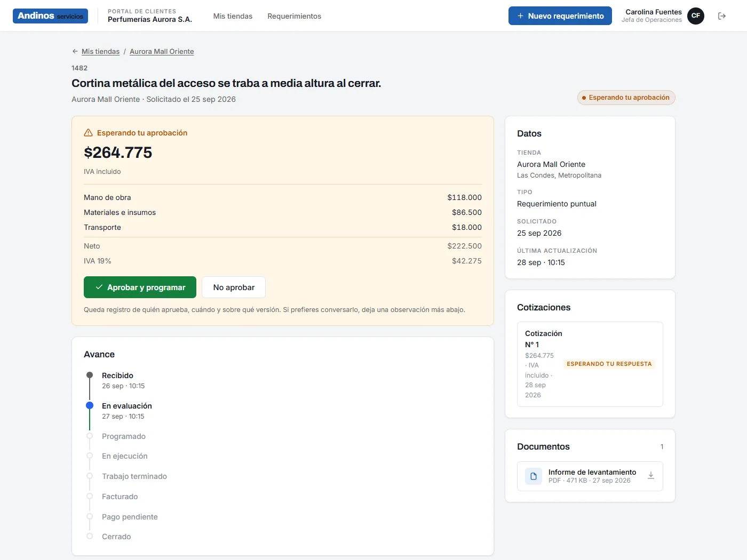Click the back arrow before Mis tiendas
The width and height of the screenshot is (747, 560).
(75, 52)
